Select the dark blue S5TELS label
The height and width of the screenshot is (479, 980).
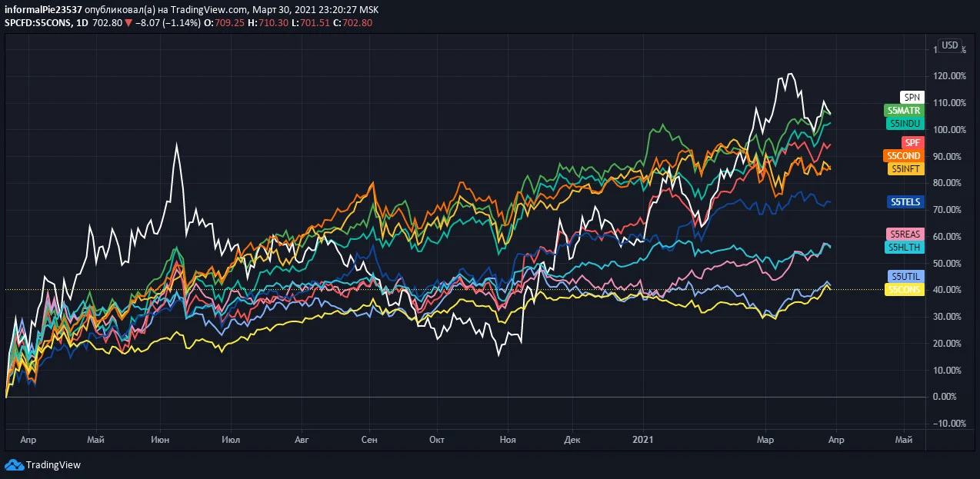tap(905, 201)
